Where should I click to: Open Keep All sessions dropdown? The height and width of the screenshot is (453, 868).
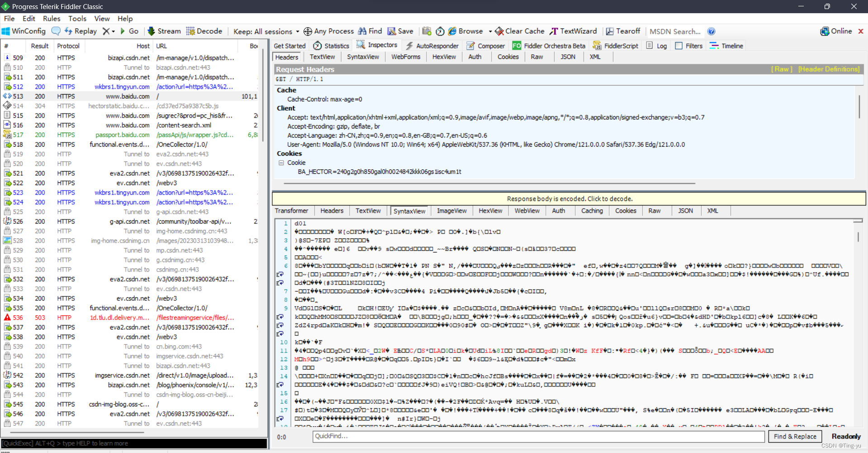(x=266, y=31)
